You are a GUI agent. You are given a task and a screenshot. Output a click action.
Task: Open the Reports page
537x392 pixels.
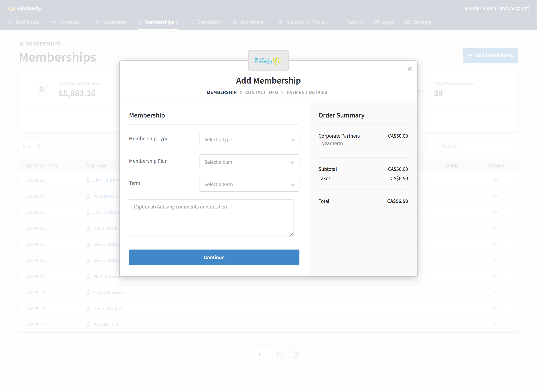coord(351,22)
